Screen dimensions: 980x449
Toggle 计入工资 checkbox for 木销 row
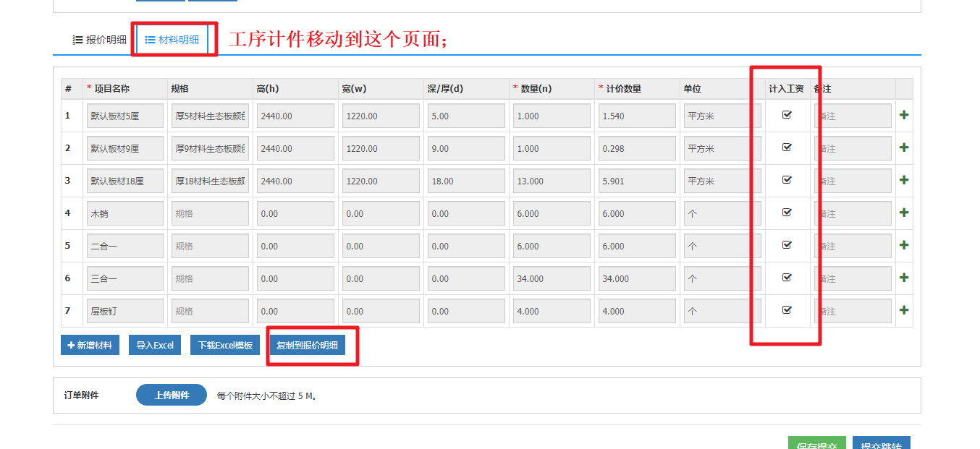click(787, 213)
